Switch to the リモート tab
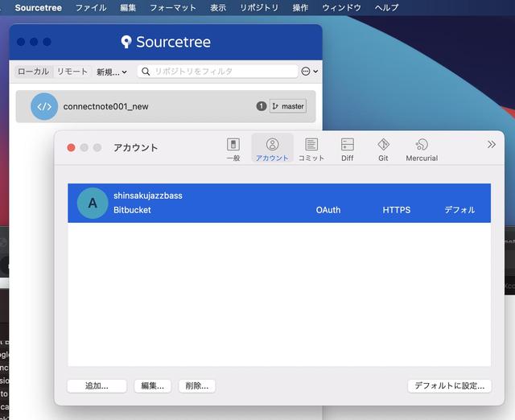The height and width of the screenshot is (420, 515). [72, 72]
